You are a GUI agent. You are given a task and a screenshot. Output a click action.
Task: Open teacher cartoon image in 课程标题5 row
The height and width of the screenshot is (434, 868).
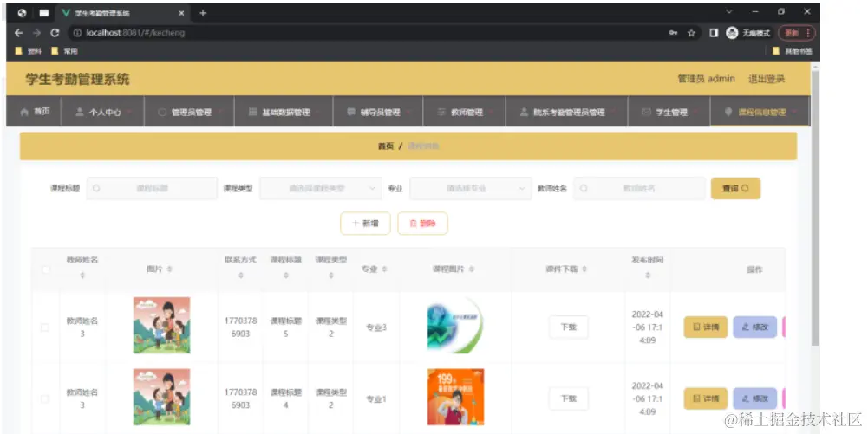pos(161,326)
